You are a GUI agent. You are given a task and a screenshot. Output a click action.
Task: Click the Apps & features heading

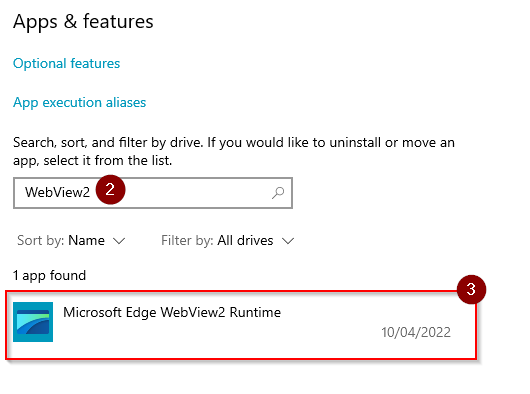coord(83,22)
